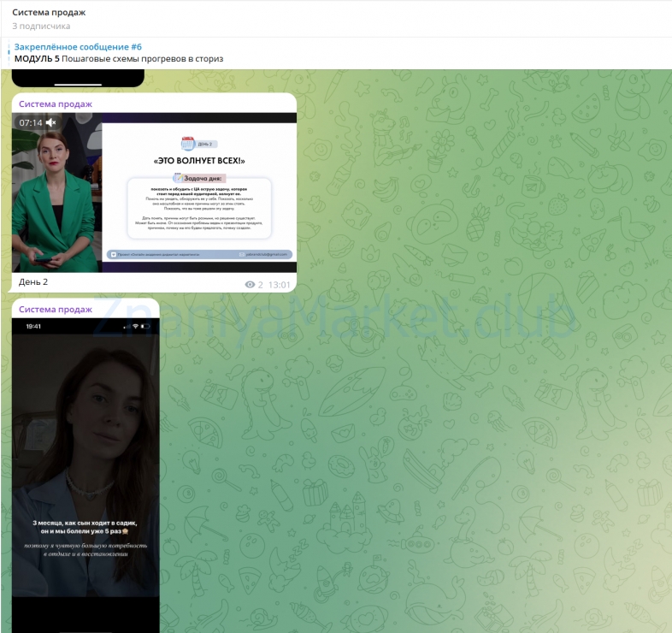This screenshot has width=672, height=633.
Task: Click the battery icon in phone video
Action: [145, 327]
